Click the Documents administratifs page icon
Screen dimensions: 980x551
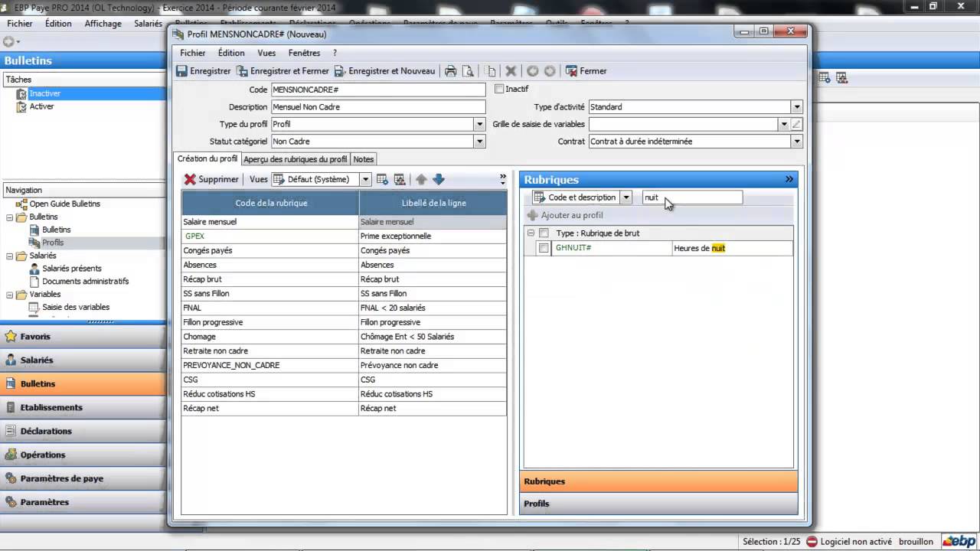[34, 281]
